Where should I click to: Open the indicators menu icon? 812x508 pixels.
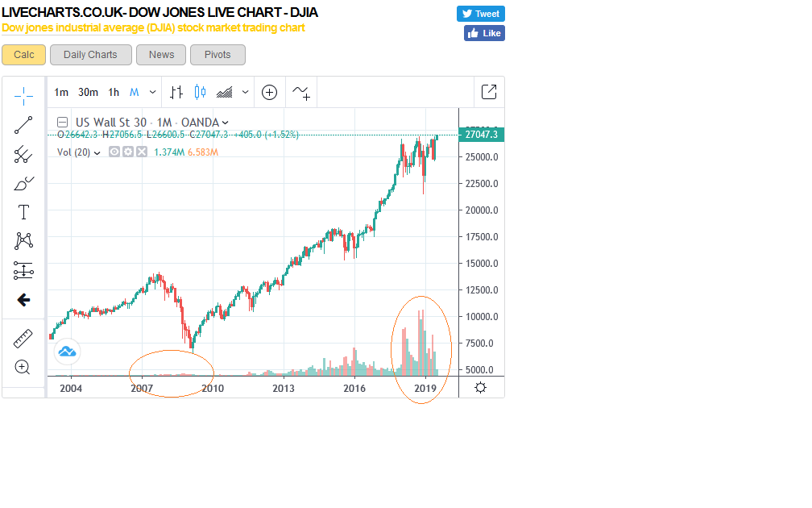tap(301, 93)
